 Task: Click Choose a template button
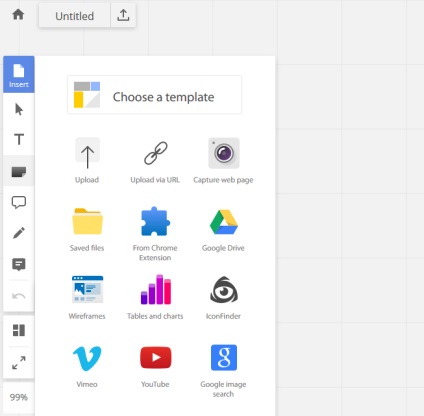pyautogui.click(x=154, y=95)
